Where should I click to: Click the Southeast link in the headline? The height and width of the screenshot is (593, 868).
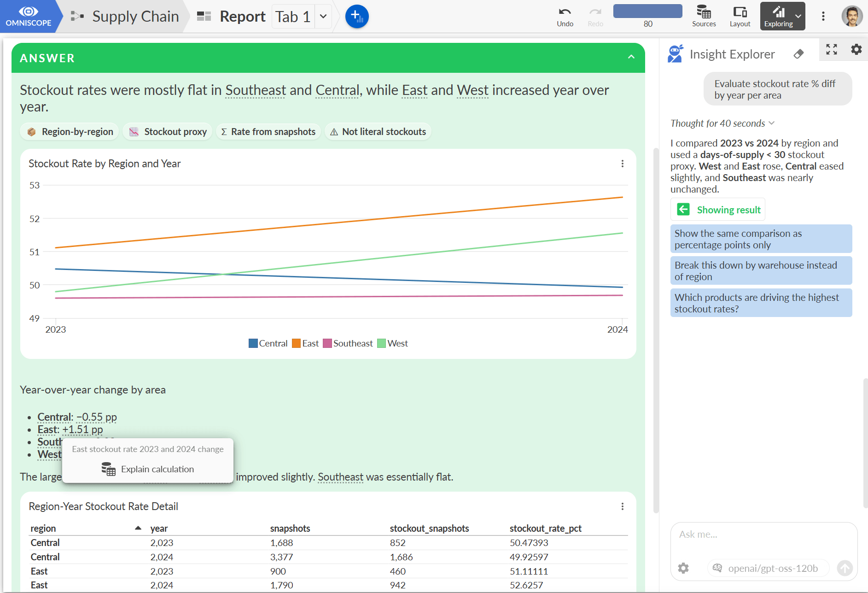click(256, 90)
